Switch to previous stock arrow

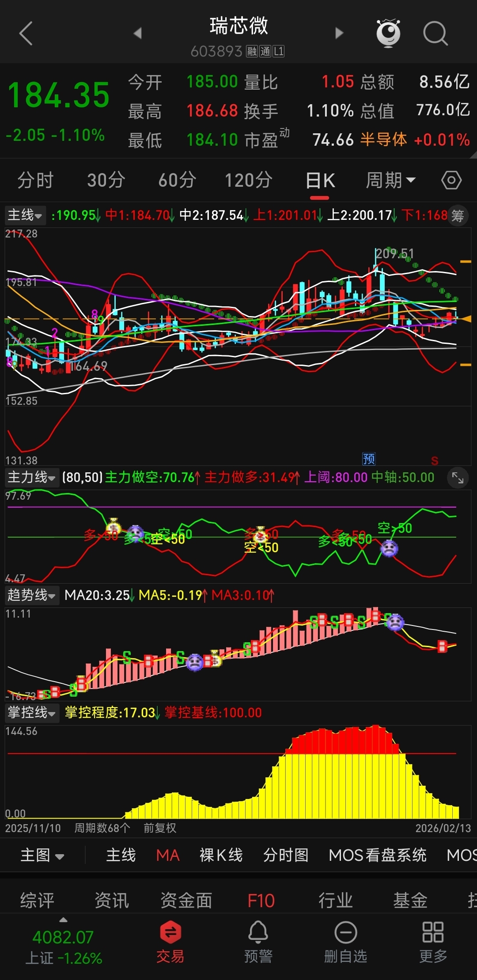(x=138, y=33)
